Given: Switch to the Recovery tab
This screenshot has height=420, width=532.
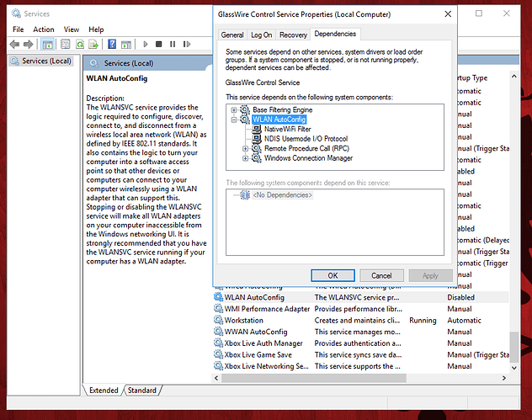Looking at the screenshot, I should [x=293, y=35].
